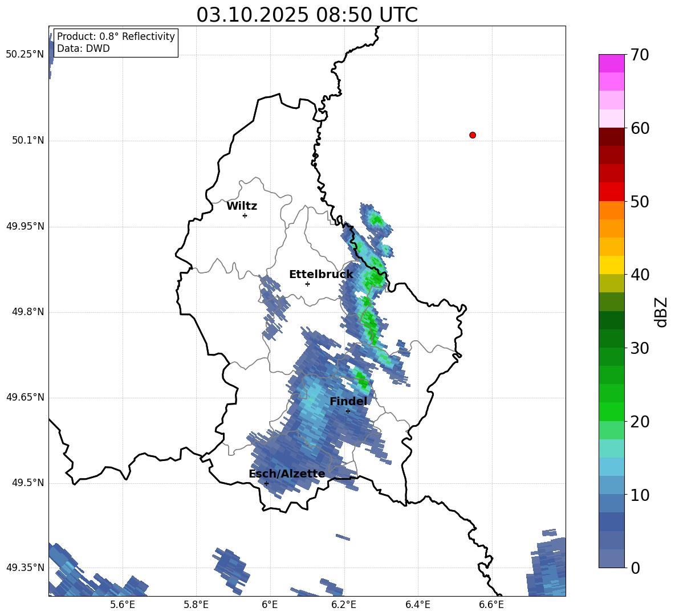This screenshot has height=616, width=675.
Task: Click the 6.2°E longitude label
Action: click(x=344, y=605)
